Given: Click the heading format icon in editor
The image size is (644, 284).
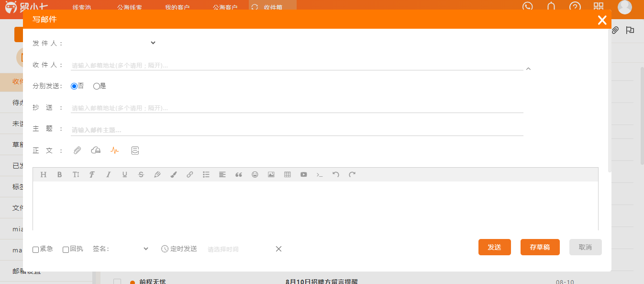Looking at the screenshot, I should coord(44,175).
